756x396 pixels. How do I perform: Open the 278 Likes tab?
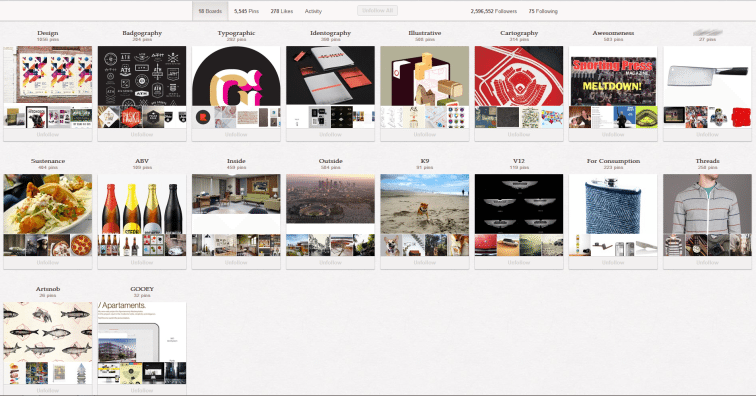pyautogui.click(x=282, y=11)
